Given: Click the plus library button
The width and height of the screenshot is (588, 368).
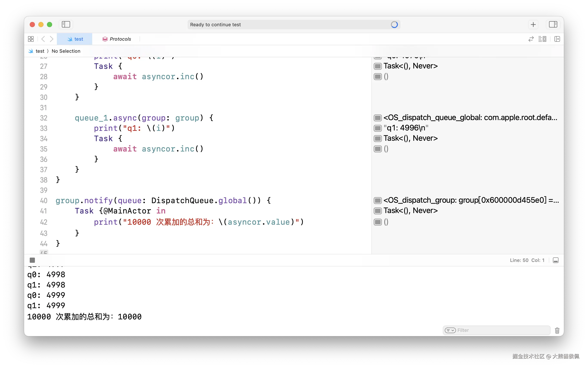Looking at the screenshot, I should pyautogui.click(x=533, y=24).
